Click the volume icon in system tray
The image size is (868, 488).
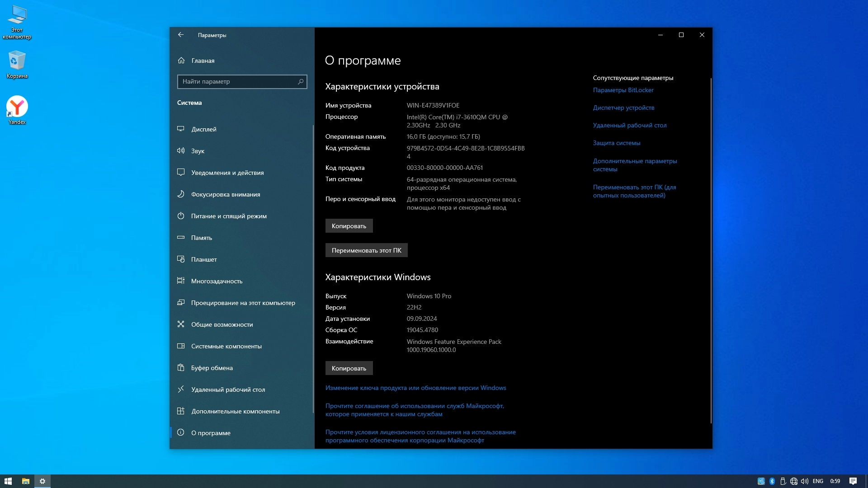point(805,481)
